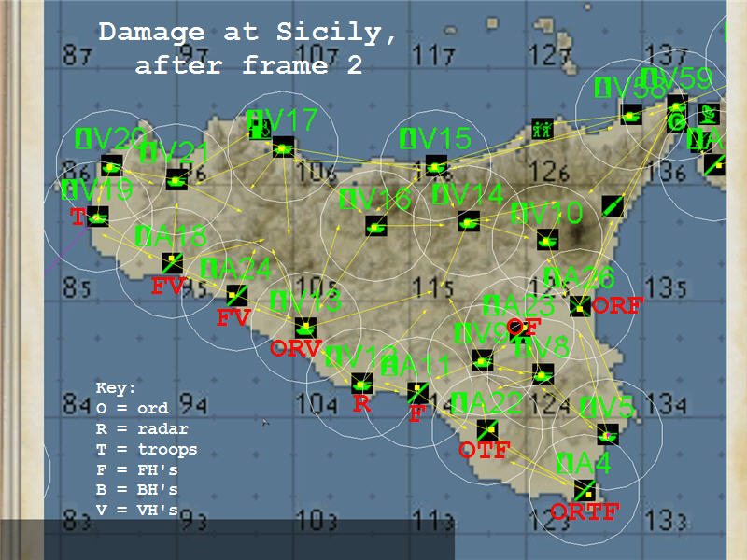This screenshot has height=560, width=747.
Task: Click the green V20 field label
Action: coord(110,139)
